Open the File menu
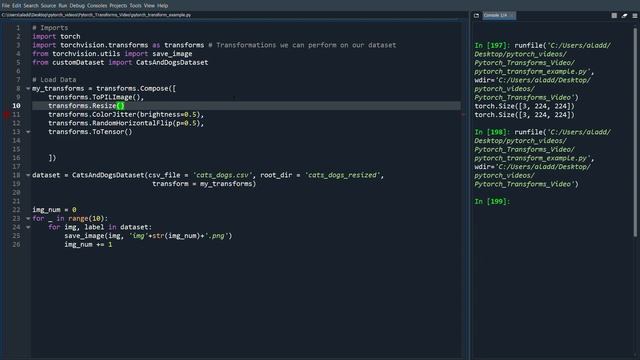The width and height of the screenshot is (640, 360). pyautogui.click(x=6, y=6)
